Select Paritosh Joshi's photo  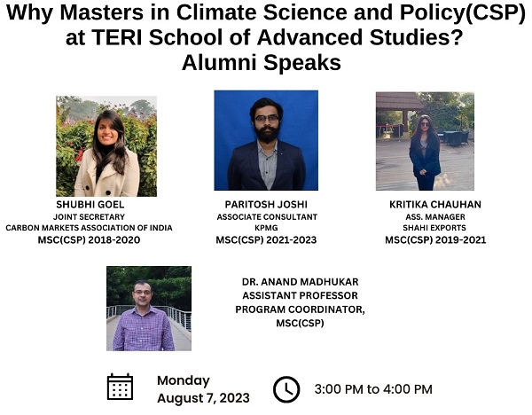pos(266,140)
